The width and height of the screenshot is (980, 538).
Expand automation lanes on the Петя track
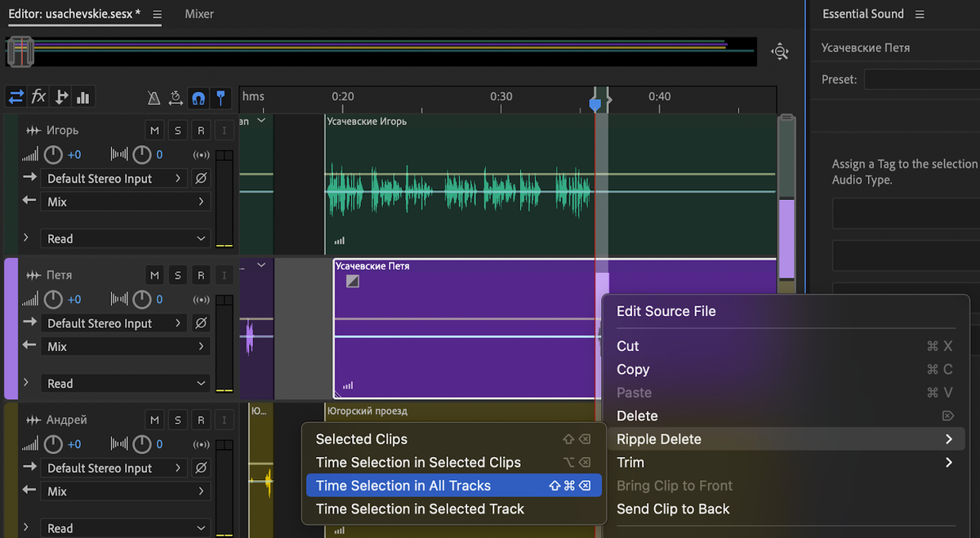point(26,383)
